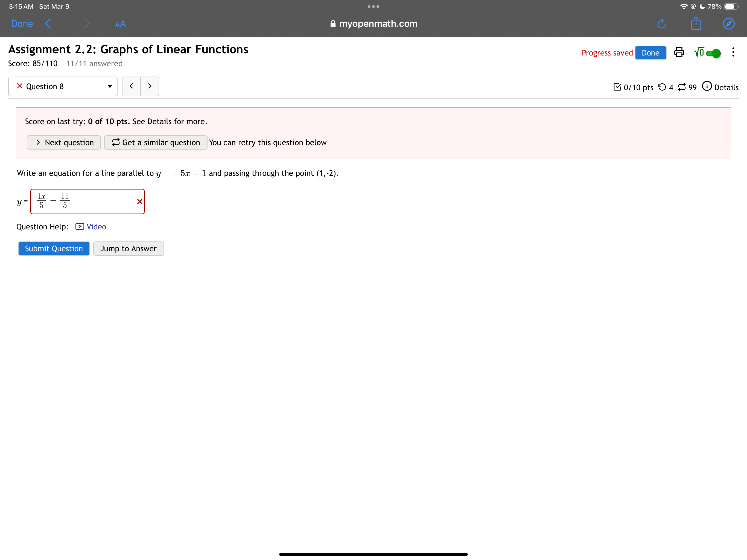
Task: Click the printer icon
Action: [679, 52]
